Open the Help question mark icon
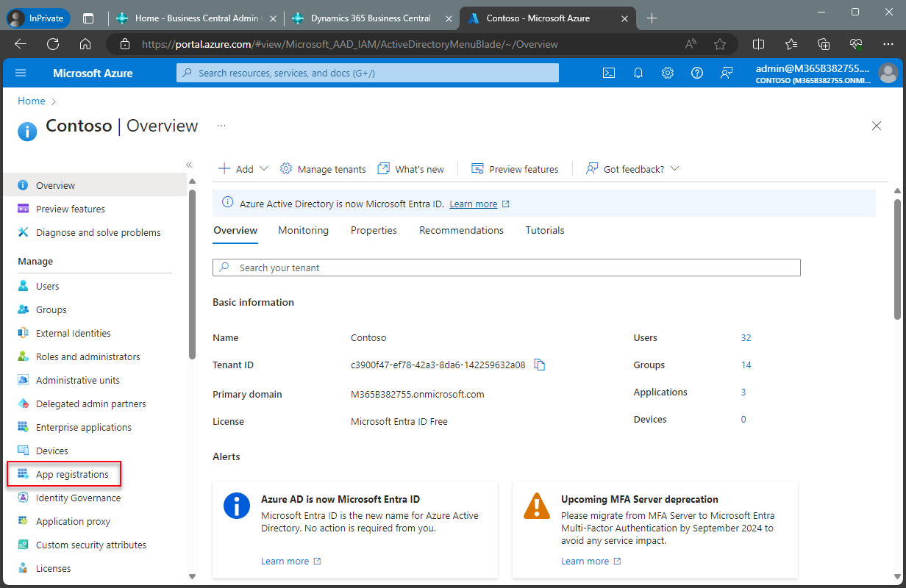 click(697, 73)
